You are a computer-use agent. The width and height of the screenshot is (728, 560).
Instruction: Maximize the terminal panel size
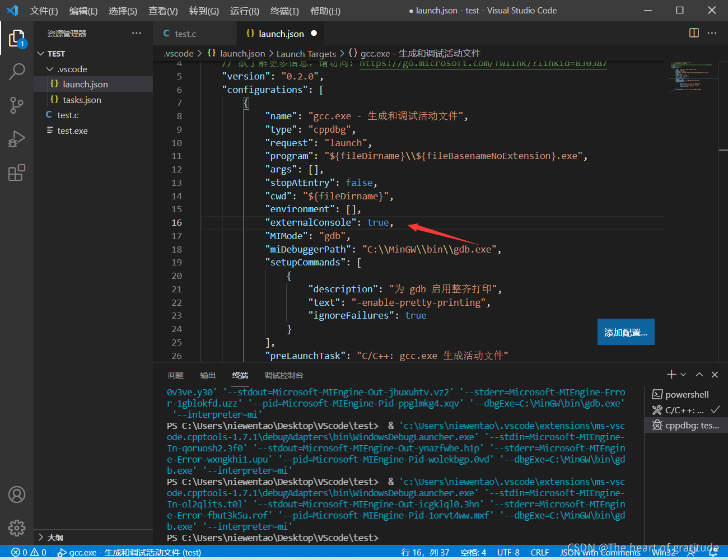[699, 374]
